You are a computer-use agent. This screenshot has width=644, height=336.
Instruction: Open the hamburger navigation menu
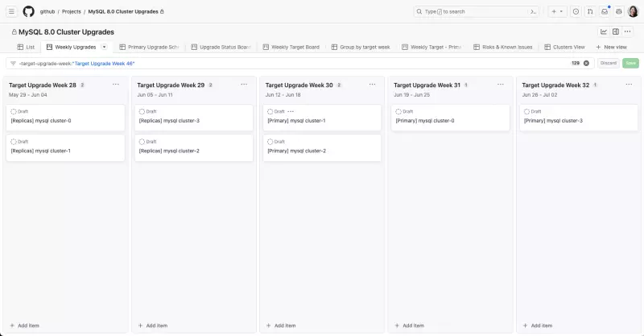[11, 11]
